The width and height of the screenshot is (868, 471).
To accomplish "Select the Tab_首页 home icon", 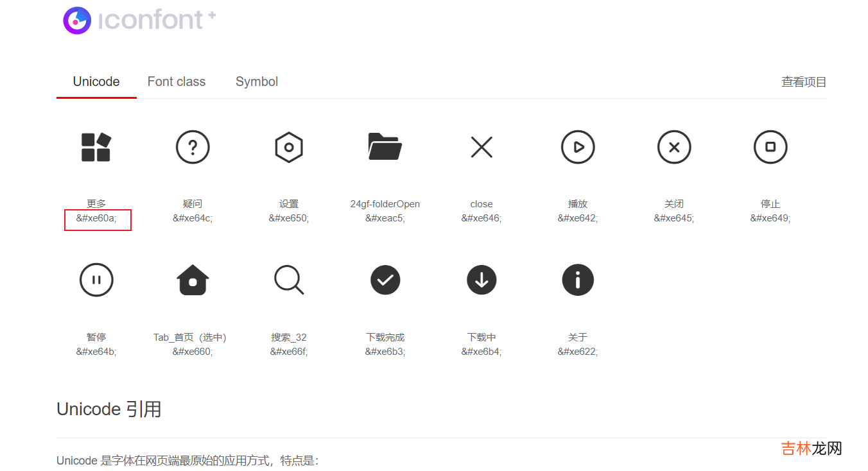I will pyautogui.click(x=193, y=279).
